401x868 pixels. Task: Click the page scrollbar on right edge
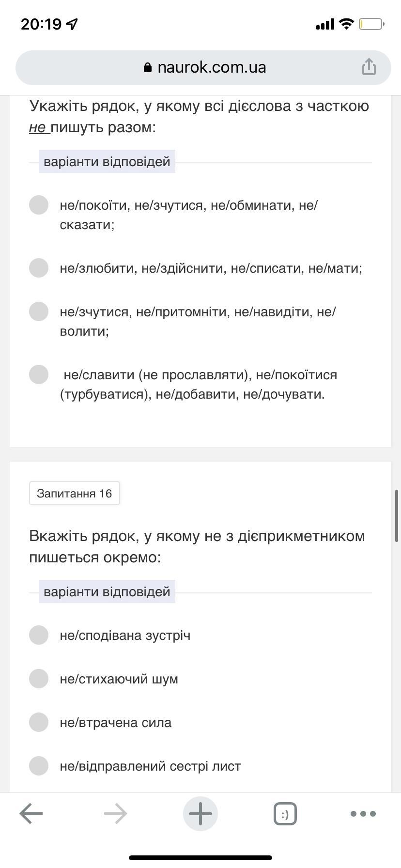pos(397,515)
